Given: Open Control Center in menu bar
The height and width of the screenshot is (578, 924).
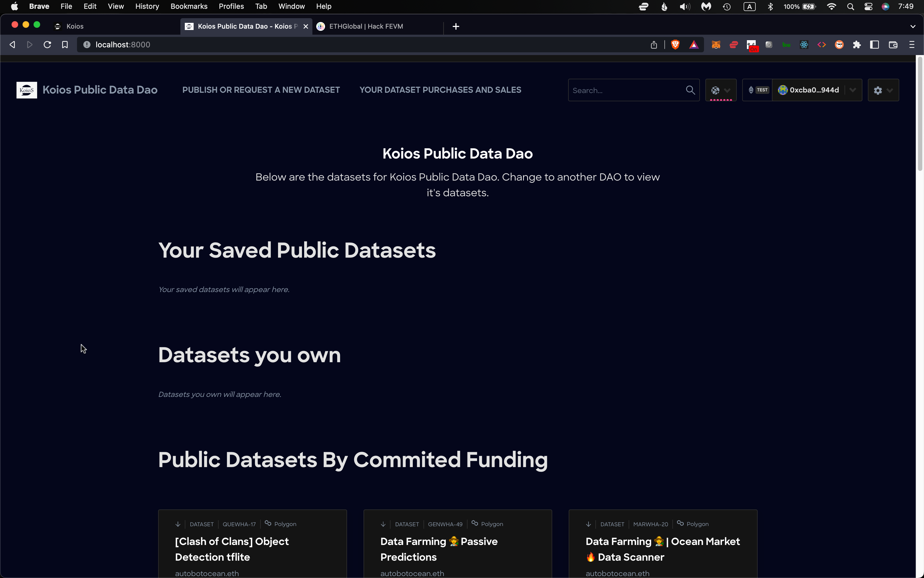Looking at the screenshot, I should click(868, 7).
